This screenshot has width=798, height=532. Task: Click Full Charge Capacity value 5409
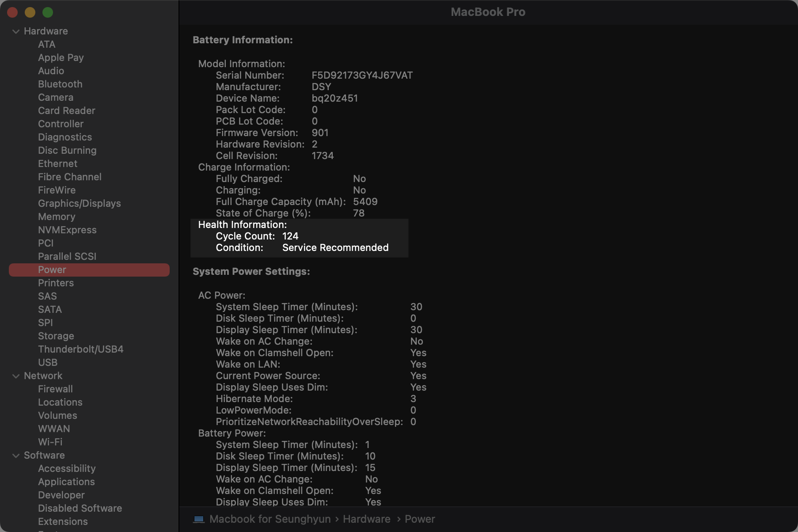point(365,201)
